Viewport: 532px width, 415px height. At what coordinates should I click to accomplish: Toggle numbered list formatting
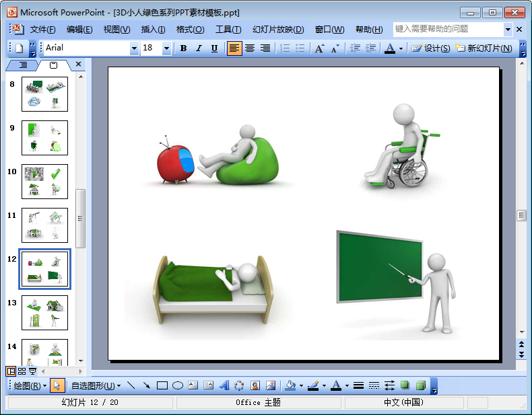point(285,48)
